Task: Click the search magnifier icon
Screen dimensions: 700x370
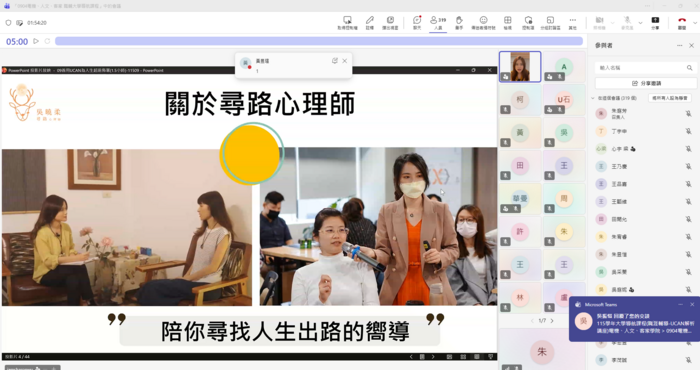Action: coord(689,68)
